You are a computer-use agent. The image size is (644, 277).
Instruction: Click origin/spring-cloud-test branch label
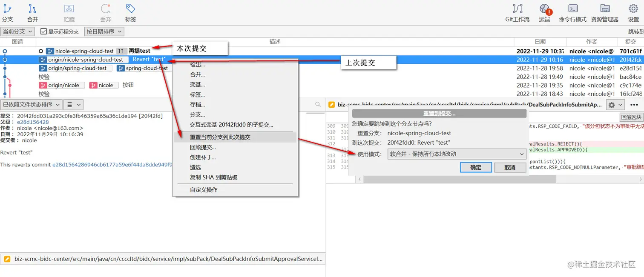pos(75,68)
